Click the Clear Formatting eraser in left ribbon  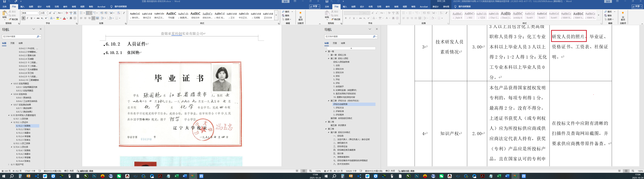pyautogui.click(x=67, y=13)
